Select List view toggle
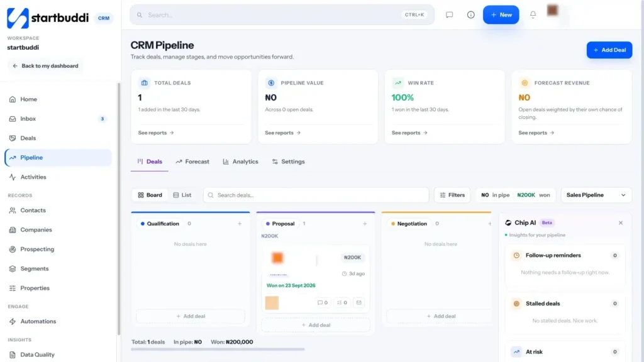This screenshot has width=644, height=362. [182, 195]
